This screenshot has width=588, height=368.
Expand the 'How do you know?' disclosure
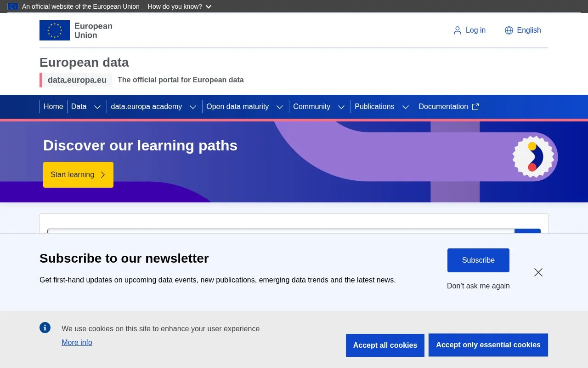point(180,6)
